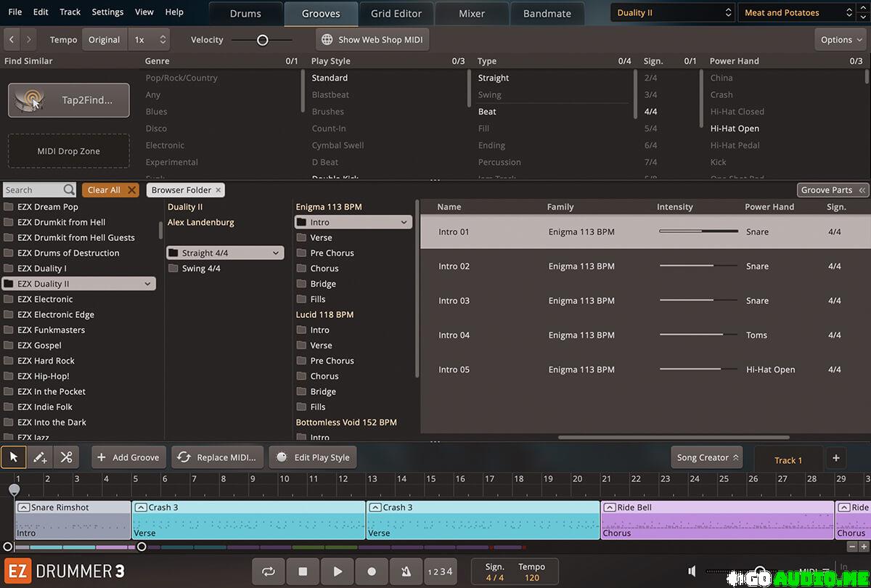Viewport: 871px width, 588px height.
Task: Collapse the EZX Duality II folder
Action: (148, 284)
